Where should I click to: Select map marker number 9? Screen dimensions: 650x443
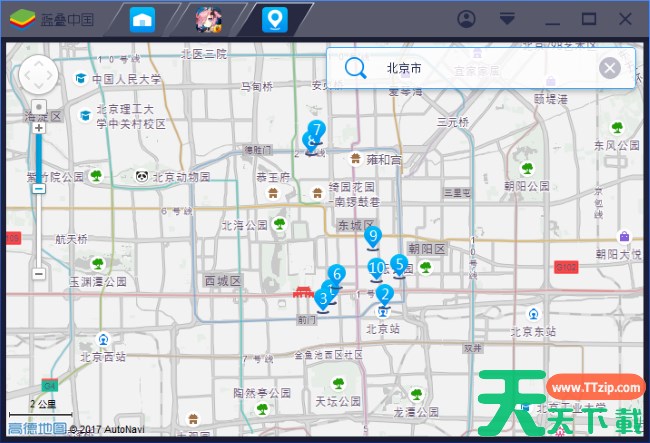click(373, 237)
